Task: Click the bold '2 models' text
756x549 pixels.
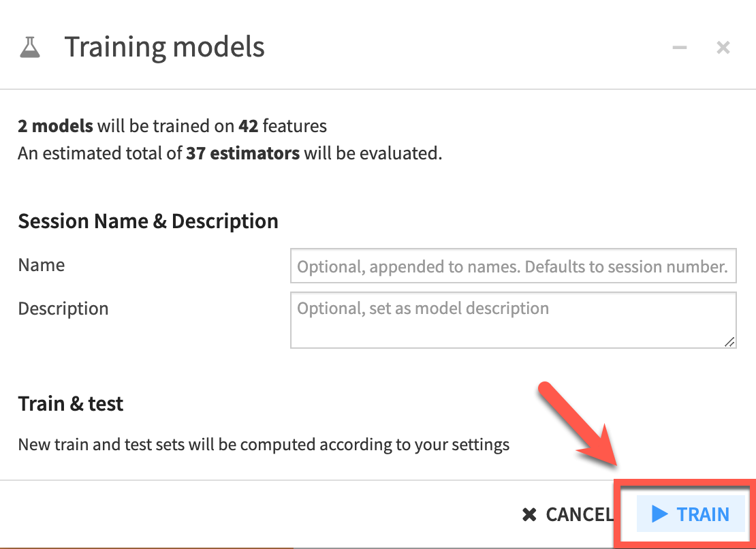Action: (x=56, y=126)
